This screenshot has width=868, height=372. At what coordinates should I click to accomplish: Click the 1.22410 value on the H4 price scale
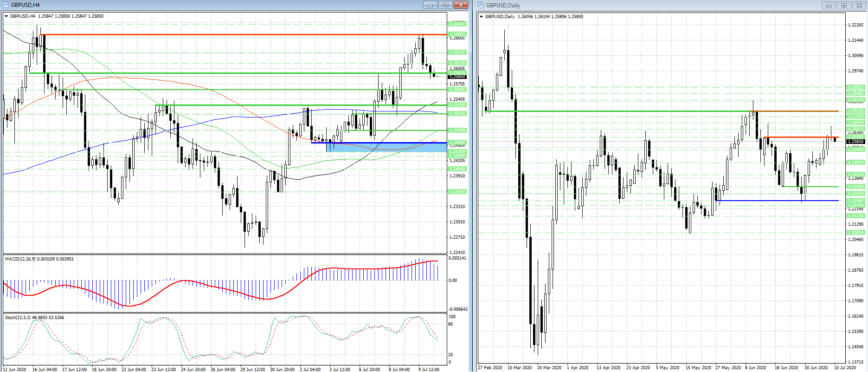point(457,253)
